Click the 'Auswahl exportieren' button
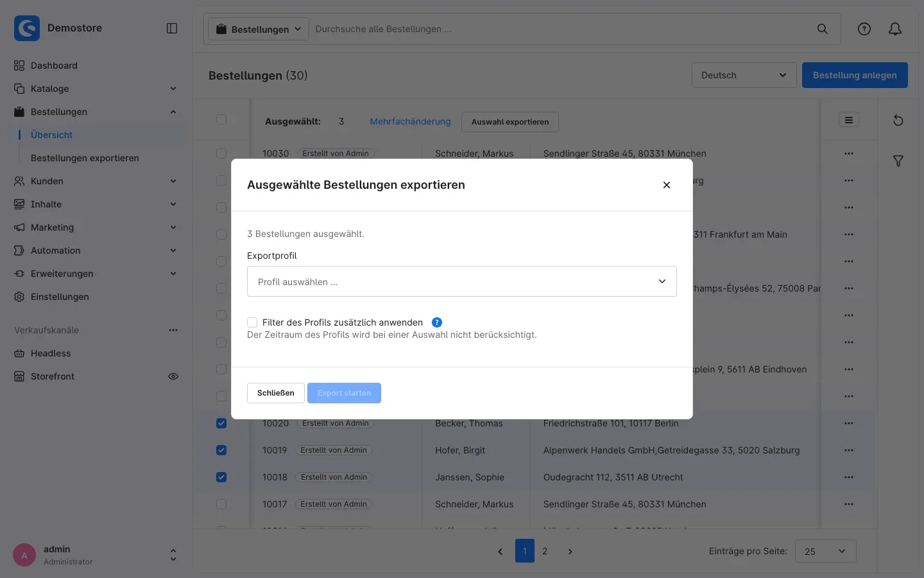The image size is (924, 578). point(510,122)
